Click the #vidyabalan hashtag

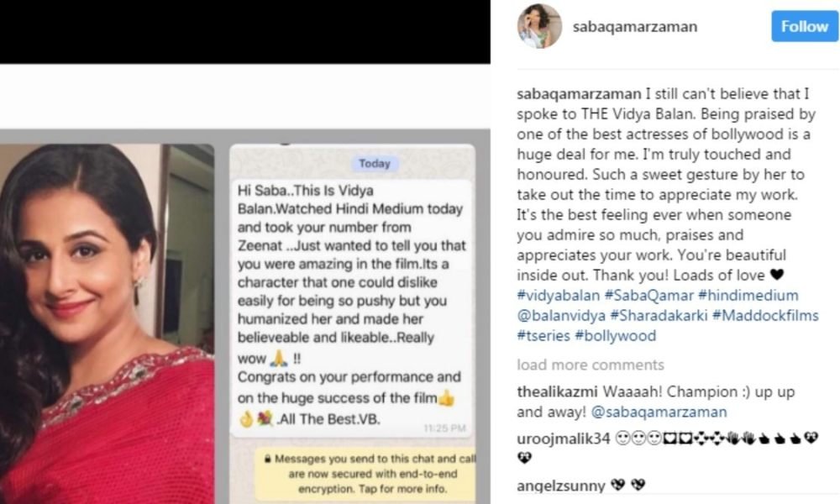(559, 295)
